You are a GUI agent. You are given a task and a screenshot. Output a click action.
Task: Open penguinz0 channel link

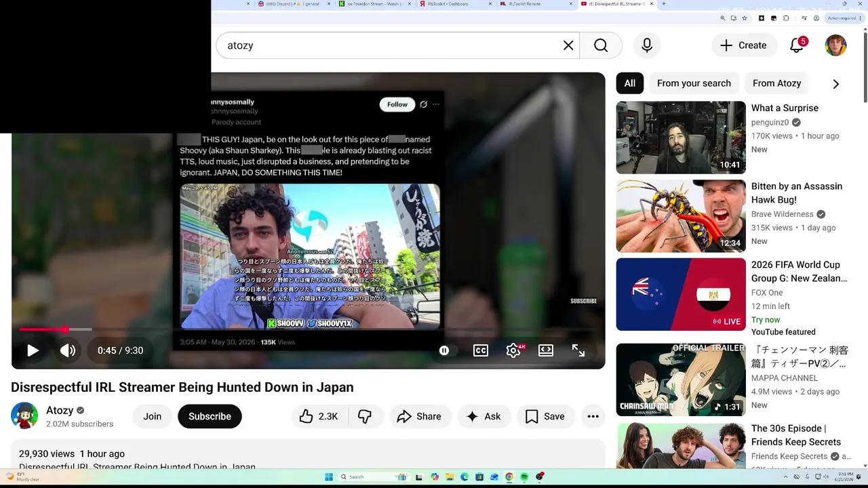[770, 123]
